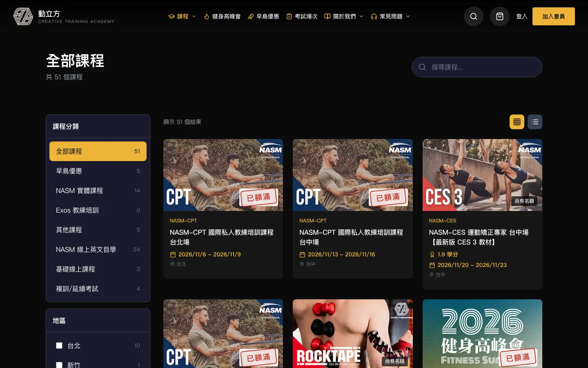This screenshot has height=368, width=588.
Task: Select 全部課程 category filter
Action: (x=98, y=151)
